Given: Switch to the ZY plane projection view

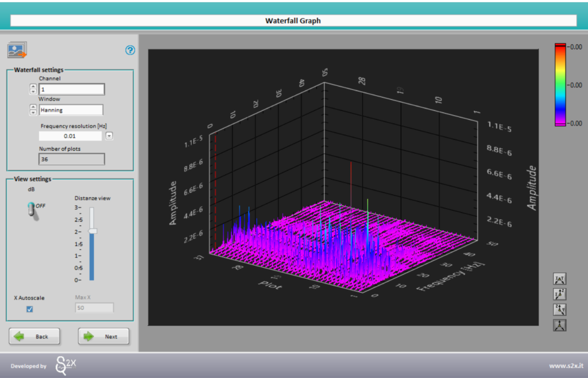Looking at the screenshot, I should click(559, 310).
